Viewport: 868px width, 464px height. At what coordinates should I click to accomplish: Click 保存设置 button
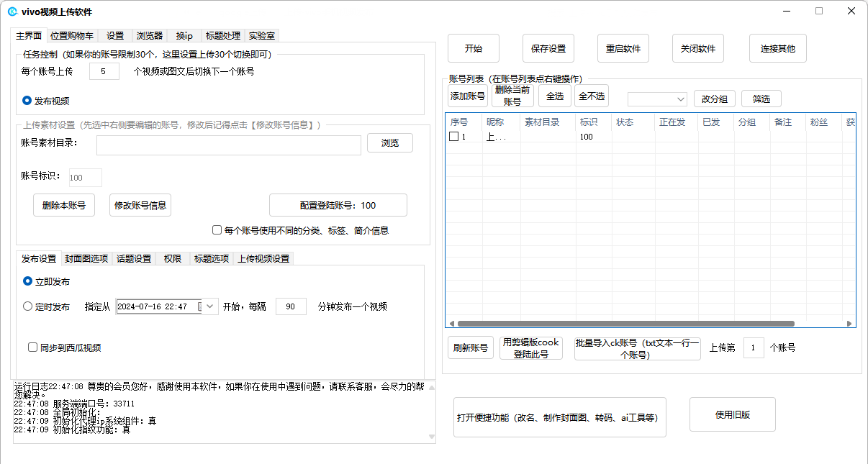click(548, 48)
